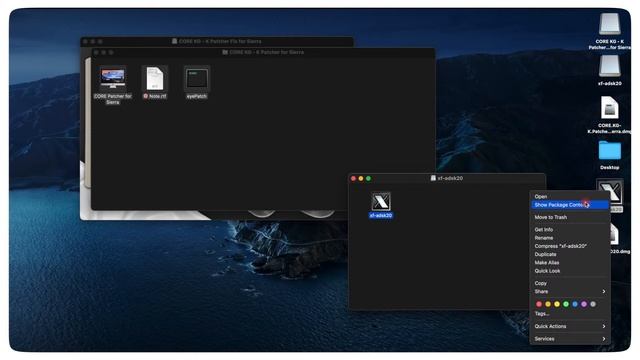Choose Compress "xf-adsk20"
Viewport: 640px width, 360px height.
coord(560,246)
